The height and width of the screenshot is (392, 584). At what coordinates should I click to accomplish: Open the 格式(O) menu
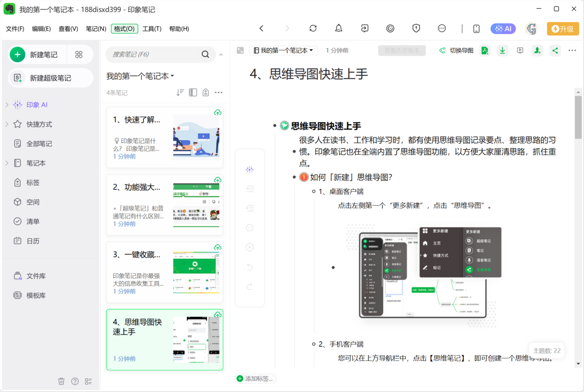[124, 29]
